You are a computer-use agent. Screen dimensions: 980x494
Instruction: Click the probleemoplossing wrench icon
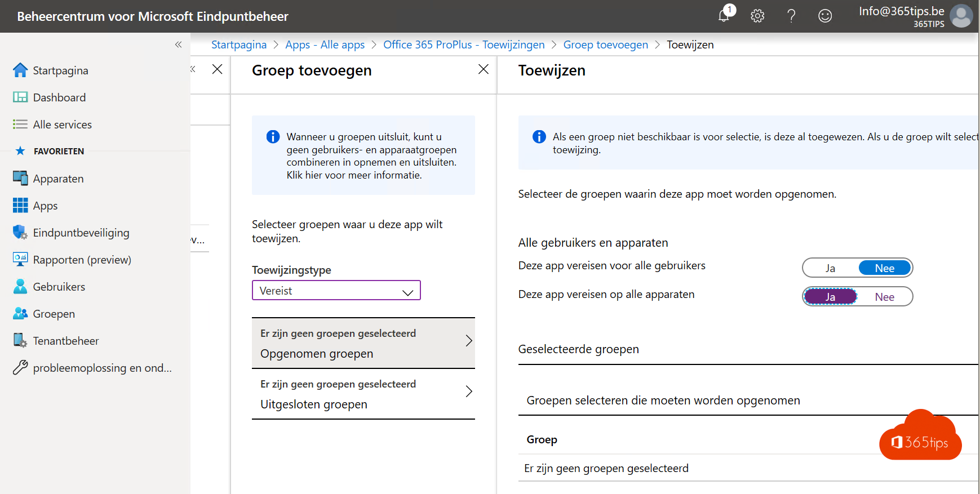pyautogui.click(x=20, y=368)
